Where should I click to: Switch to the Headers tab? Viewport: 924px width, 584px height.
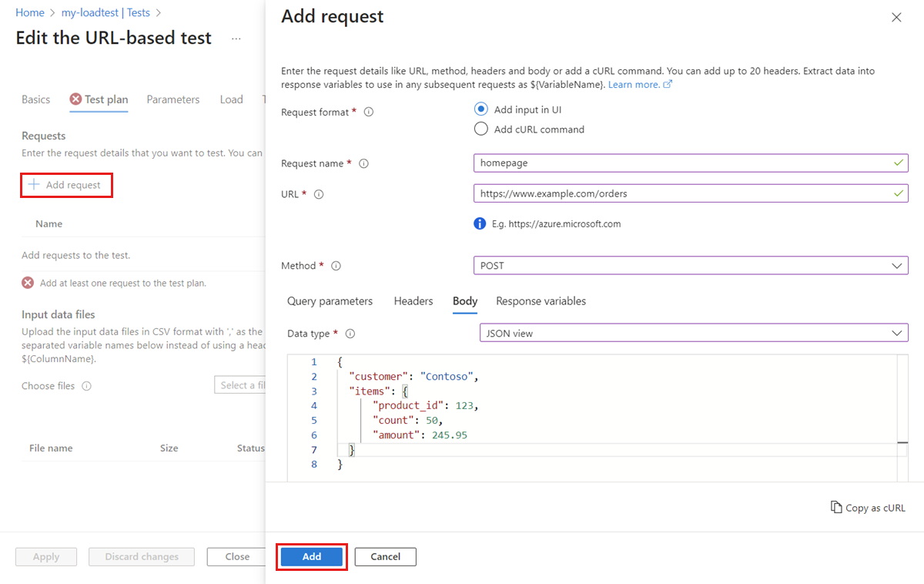(413, 301)
